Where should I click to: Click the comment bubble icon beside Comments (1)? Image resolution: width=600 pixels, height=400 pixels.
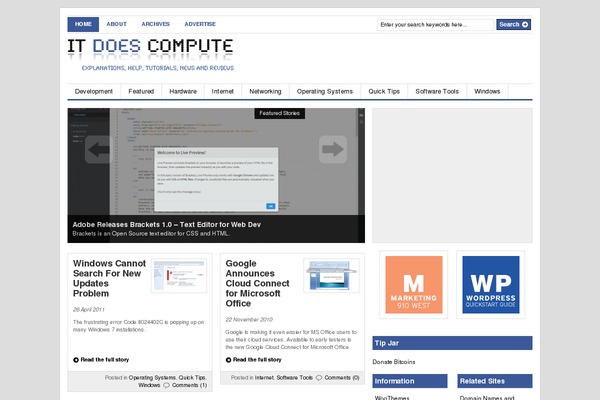[166, 385]
